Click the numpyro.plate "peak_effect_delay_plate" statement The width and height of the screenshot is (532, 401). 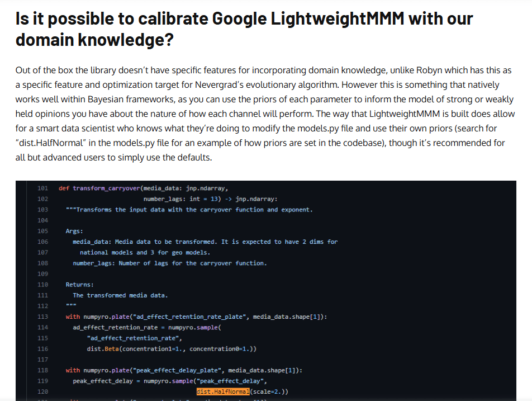click(x=184, y=370)
